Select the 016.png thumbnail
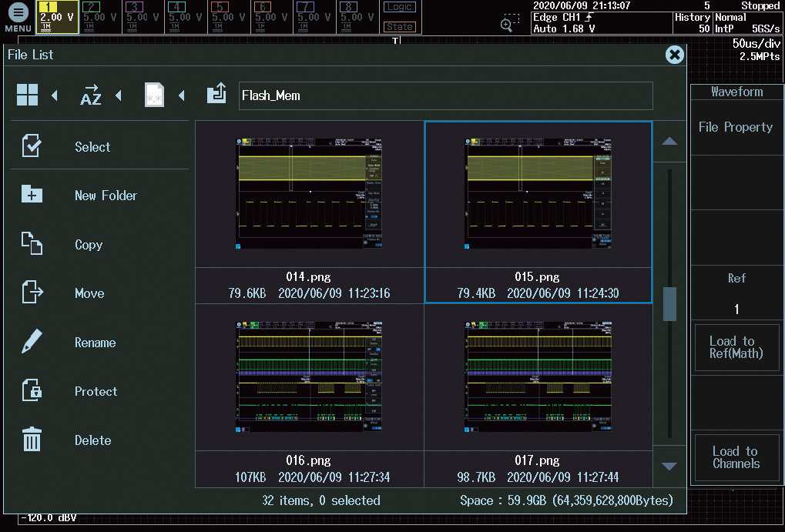Screen dimensions: 785x532 (x=309, y=376)
